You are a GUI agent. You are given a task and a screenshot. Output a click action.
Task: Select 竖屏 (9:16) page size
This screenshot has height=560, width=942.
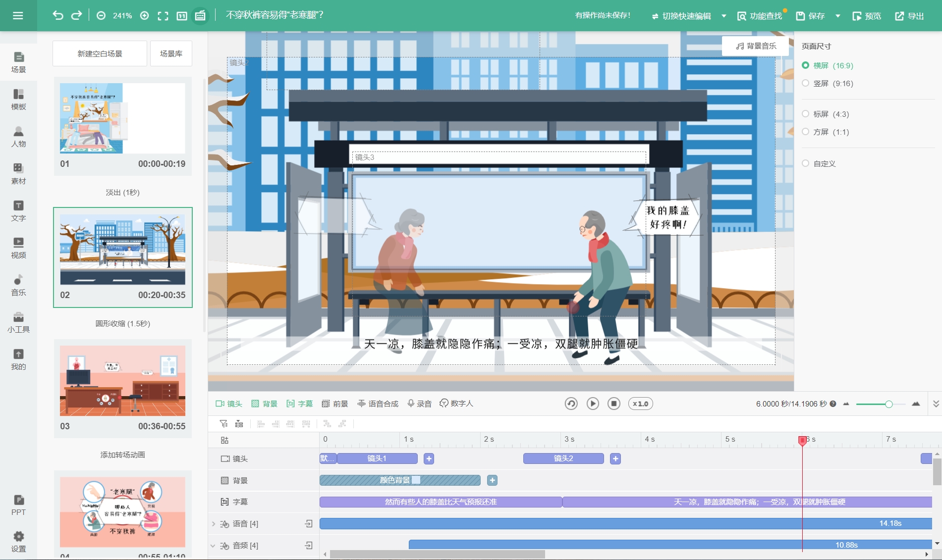(x=828, y=83)
